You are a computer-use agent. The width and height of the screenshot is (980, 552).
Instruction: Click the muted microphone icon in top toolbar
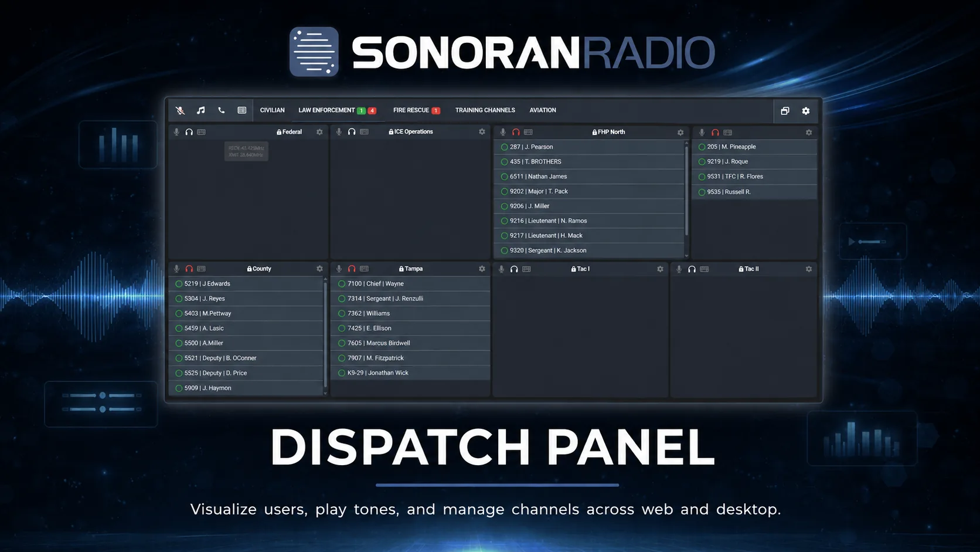[x=181, y=110]
